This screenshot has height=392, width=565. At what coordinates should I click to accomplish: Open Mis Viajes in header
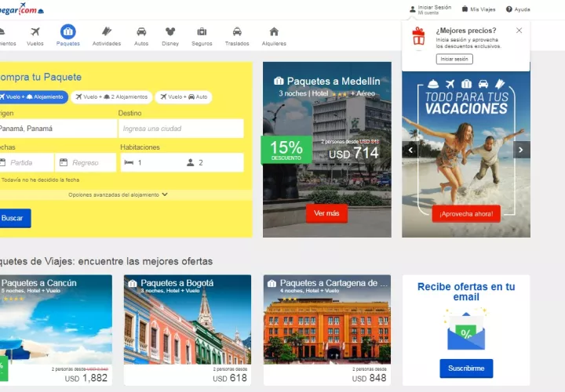(479, 9)
